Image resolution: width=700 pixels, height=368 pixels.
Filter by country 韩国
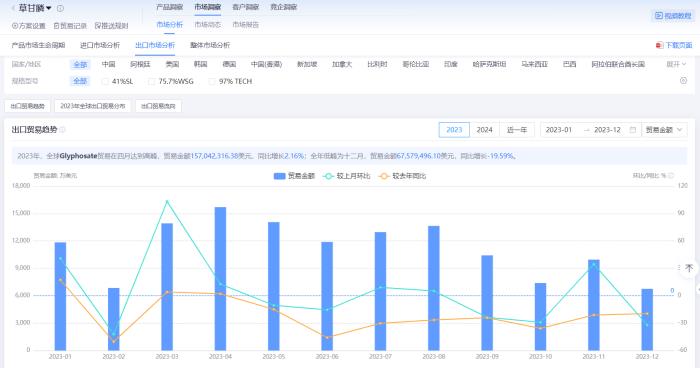[200, 64]
